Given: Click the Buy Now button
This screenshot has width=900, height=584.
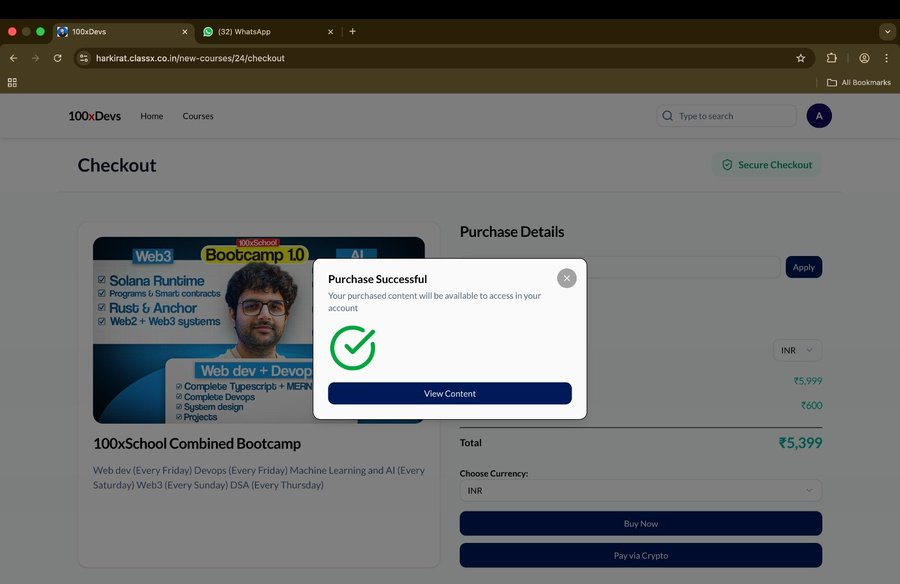Looking at the screenshot, I should pyautogui.click(x=641, y=524).
